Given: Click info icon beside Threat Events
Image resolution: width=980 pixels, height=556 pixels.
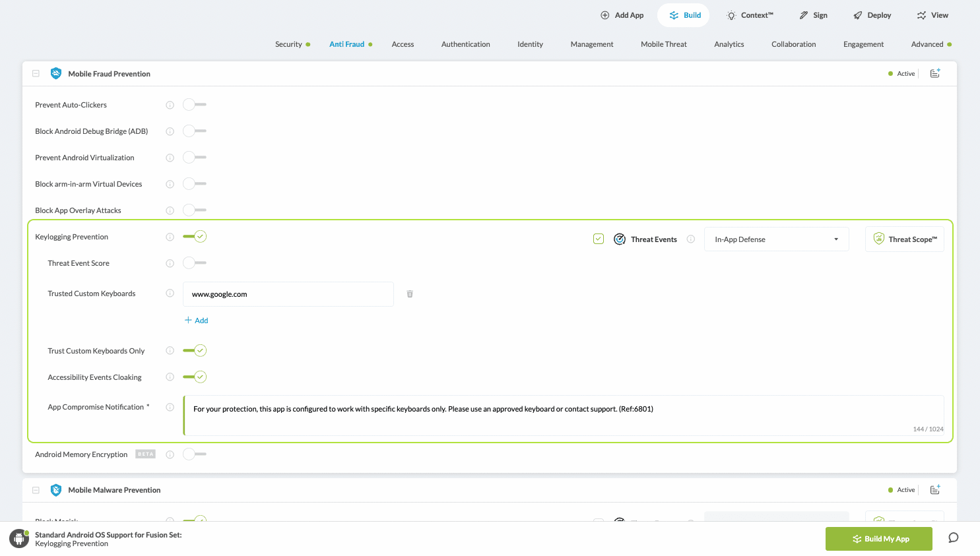Looking at the screenshot, I should 690,239.
